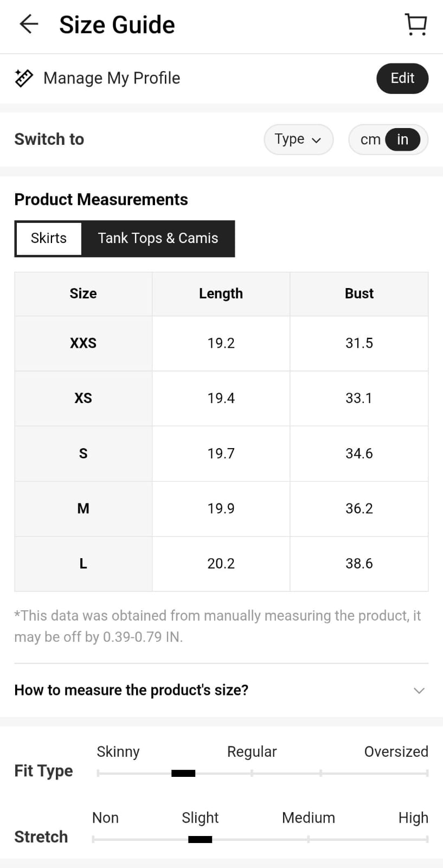Tap the Bust column header
The image size is (443, 868).
(x=359, y=293)
